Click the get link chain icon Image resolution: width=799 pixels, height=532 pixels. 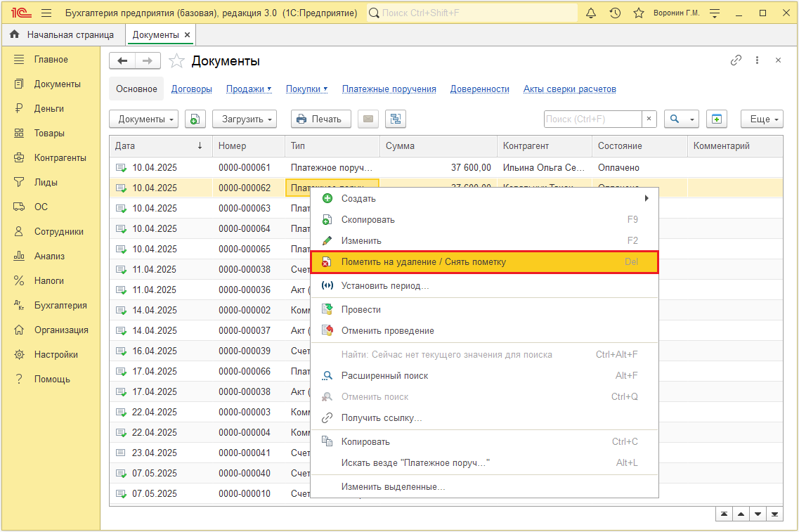coord(736,60)
